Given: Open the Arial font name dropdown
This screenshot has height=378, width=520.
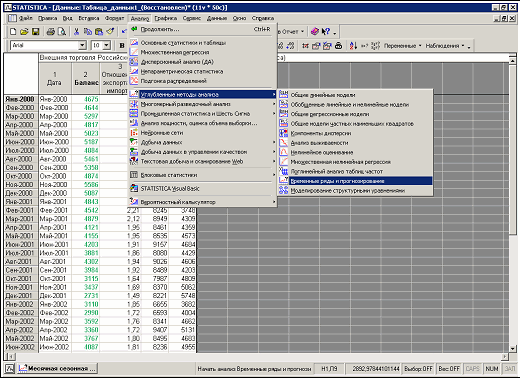Looking at the screenshot, I should pyautogui.click(x=82, y=45).
